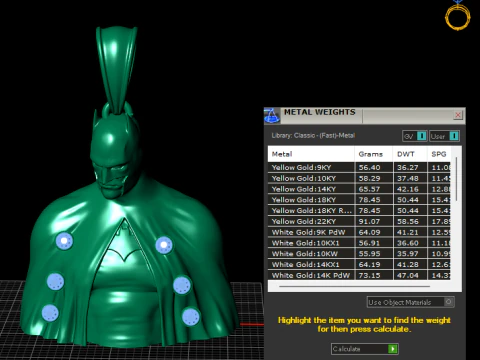The width and height of the screenshot is (480, 360).
Task: Click the 35.97 DWT value
Action: [407, 254]
